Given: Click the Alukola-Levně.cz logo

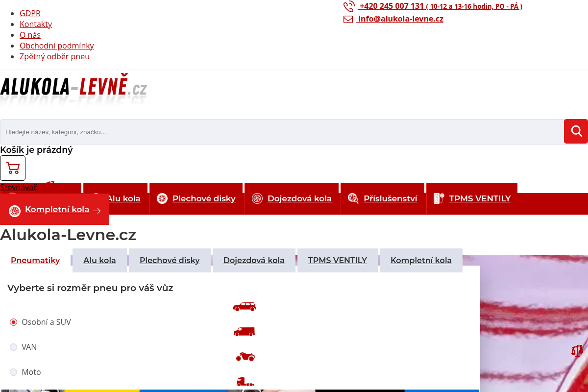Looking at the screenshot, I should coord(73,90).
